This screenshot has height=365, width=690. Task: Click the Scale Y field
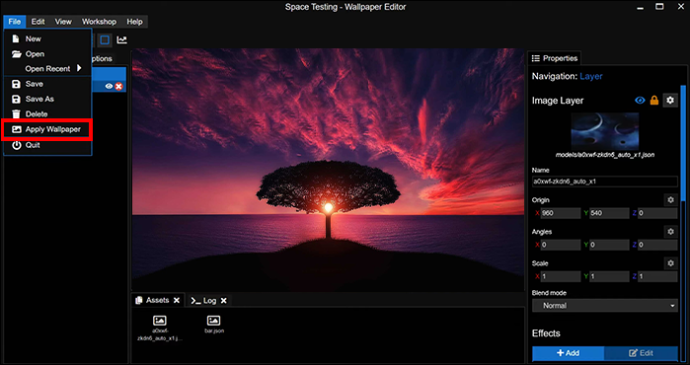tap(609, 277)
